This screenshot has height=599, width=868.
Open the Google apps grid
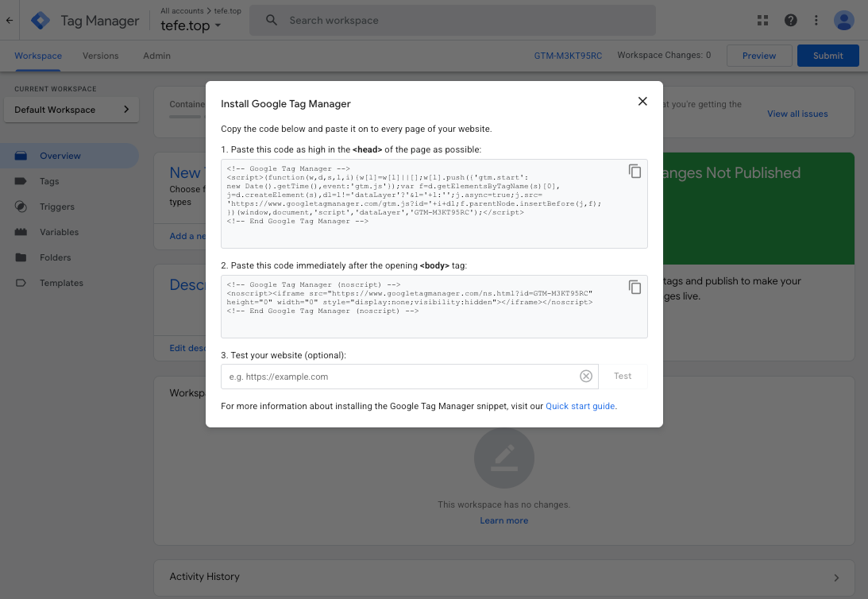(x=763, y=21)
